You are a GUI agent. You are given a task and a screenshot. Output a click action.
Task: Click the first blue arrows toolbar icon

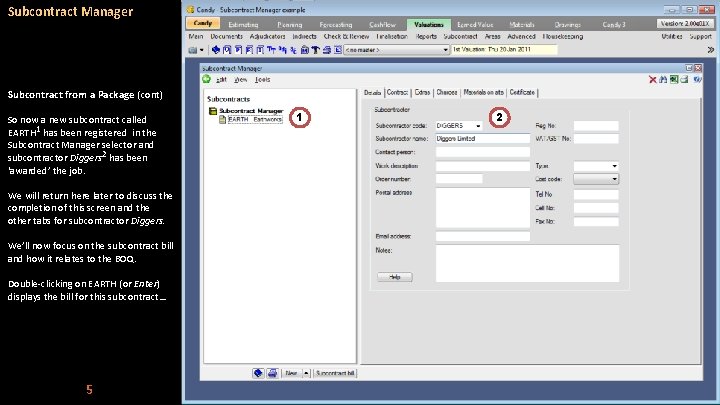click(x=216, y=50)
